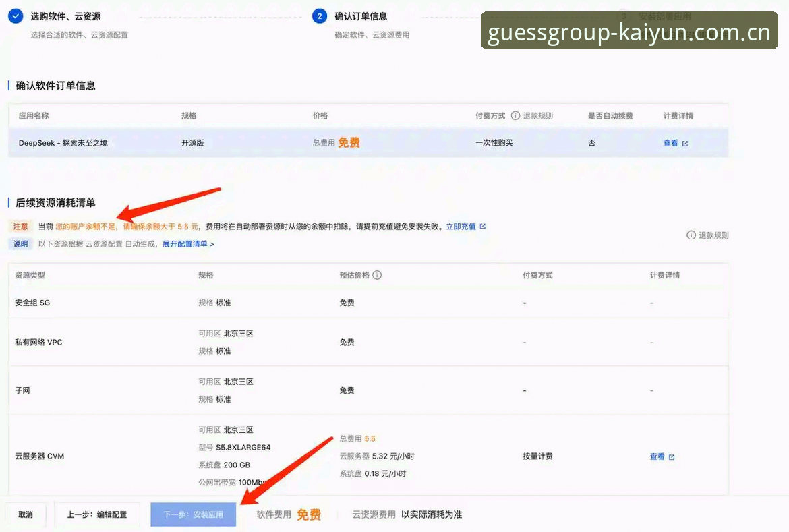
Task: Open external link icon beside DeepSeek 查看
Action: tap(685, 144)
